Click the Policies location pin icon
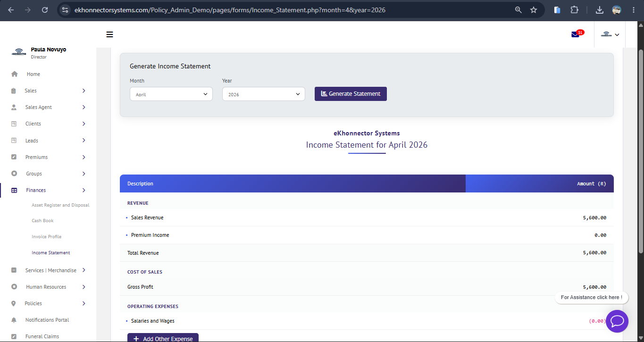 14,303
